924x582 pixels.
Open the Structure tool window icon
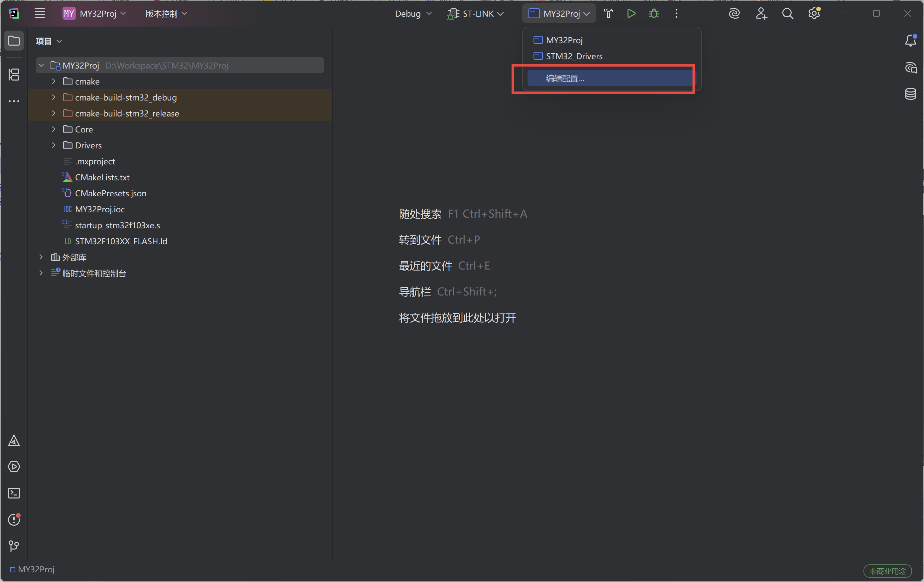pyautogui.click(x=14, y=75)
